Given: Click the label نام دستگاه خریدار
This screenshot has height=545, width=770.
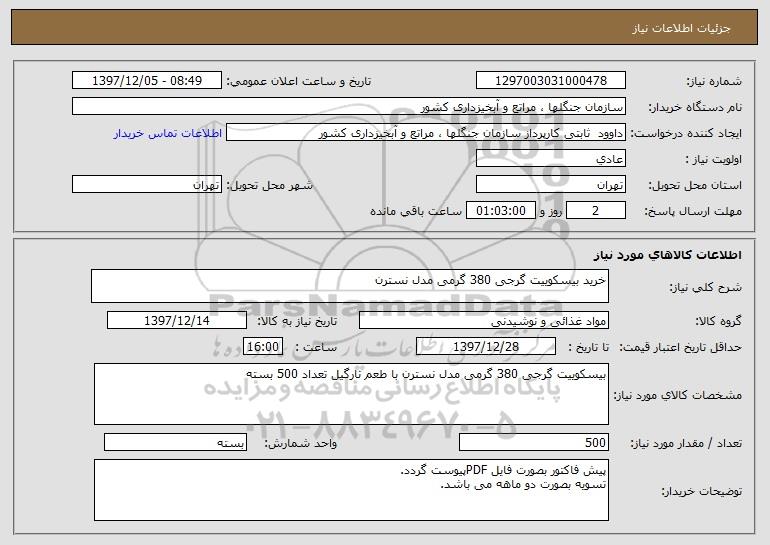Looking at the screenshot, I should click(695, 107).
